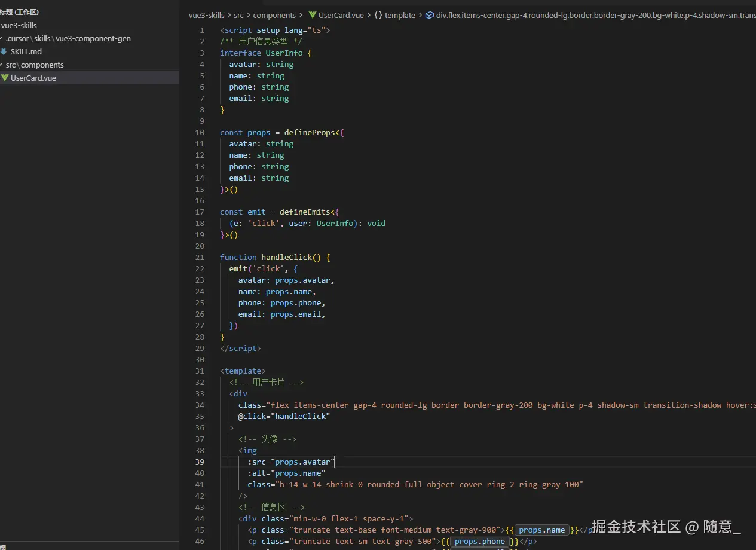Click the const props = defineProps line
The height and width of the screenshot is (550, 756).
click(282, 132)
